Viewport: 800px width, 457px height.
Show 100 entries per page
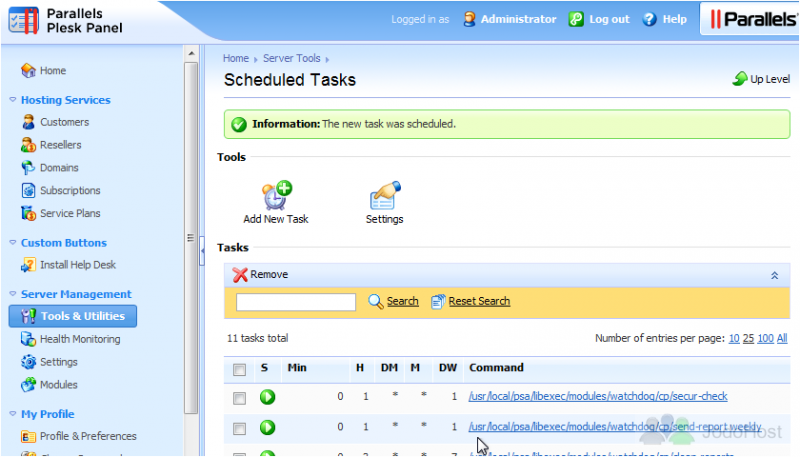(765, 338)
